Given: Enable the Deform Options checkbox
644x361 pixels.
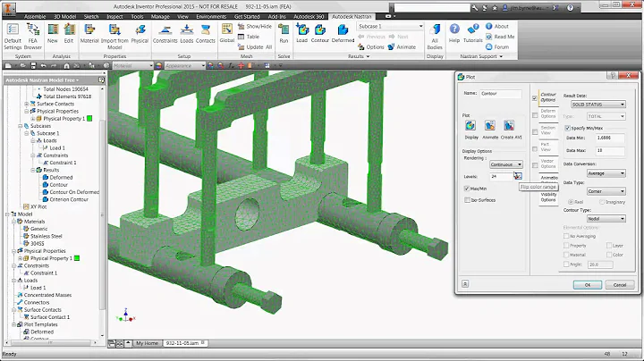Looking at the screenshot, I should [x=535, y=115].
